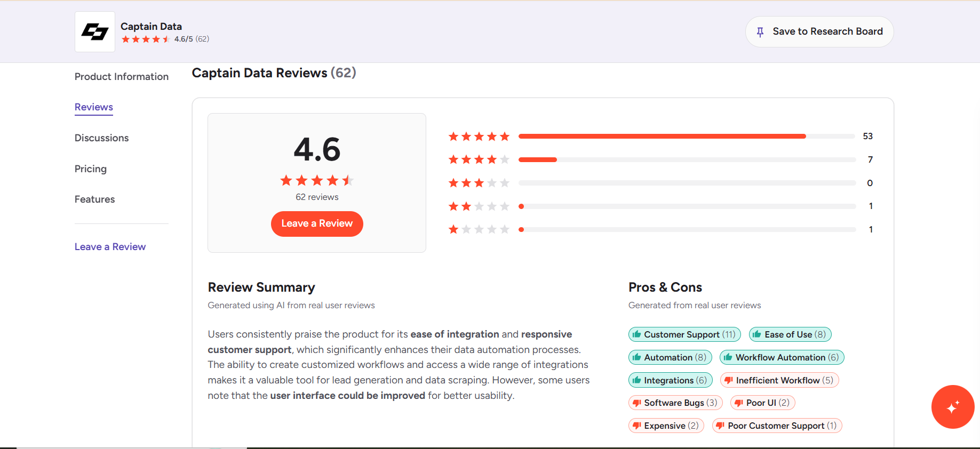This screenshot has height=449, width=980.
Task: Save to Research Board
Action: [x=819, y=32]
